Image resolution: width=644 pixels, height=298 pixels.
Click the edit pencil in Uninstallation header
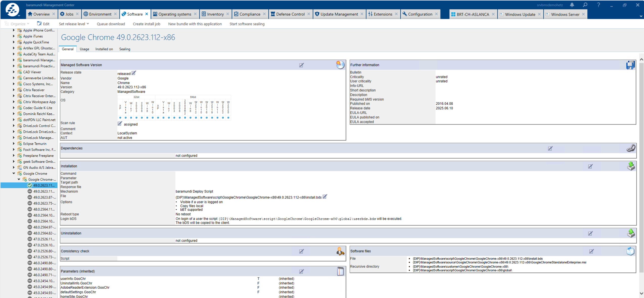tap(590, 233)
